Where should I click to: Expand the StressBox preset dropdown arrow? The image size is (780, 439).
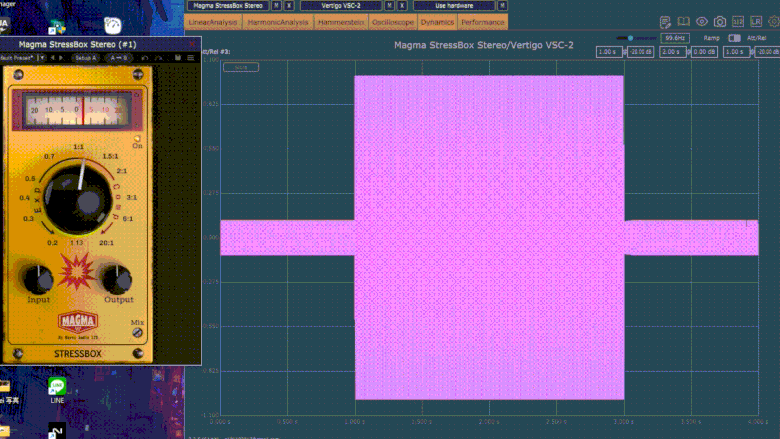(42, 58)
